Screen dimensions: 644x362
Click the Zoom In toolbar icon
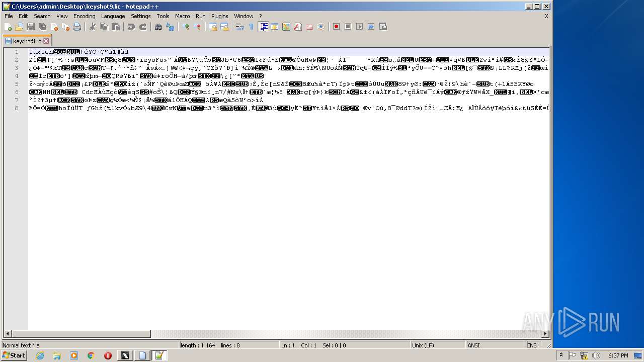(x=186, y=27)
